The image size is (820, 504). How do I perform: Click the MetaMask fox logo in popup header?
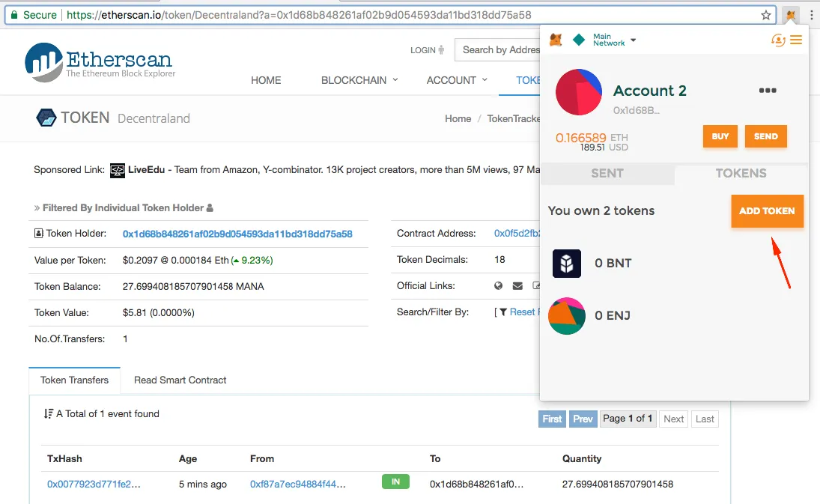click(556, 40)
